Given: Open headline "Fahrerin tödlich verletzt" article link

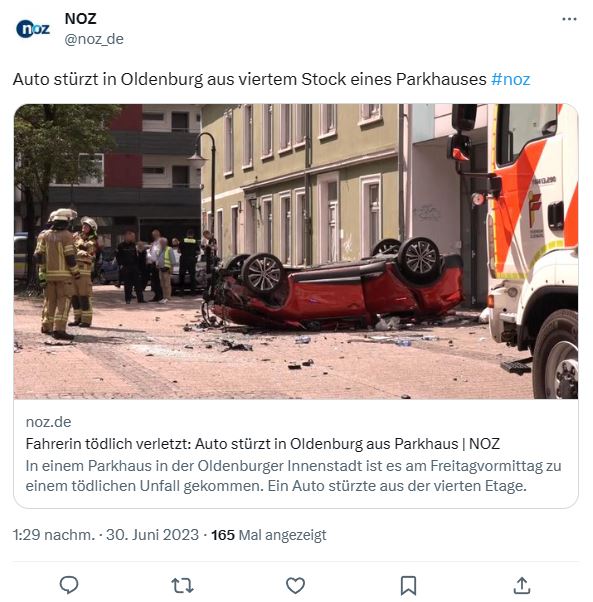Looking at the screenshot, I should tap(263, 444).
